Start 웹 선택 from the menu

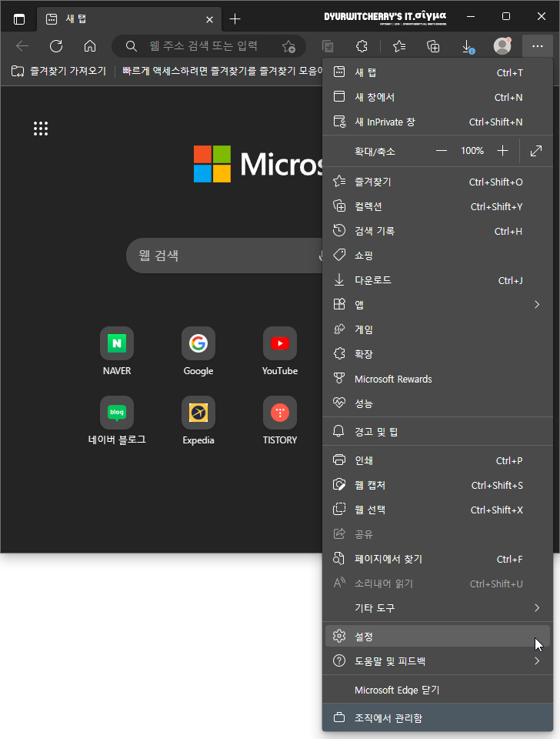point(438,510)
